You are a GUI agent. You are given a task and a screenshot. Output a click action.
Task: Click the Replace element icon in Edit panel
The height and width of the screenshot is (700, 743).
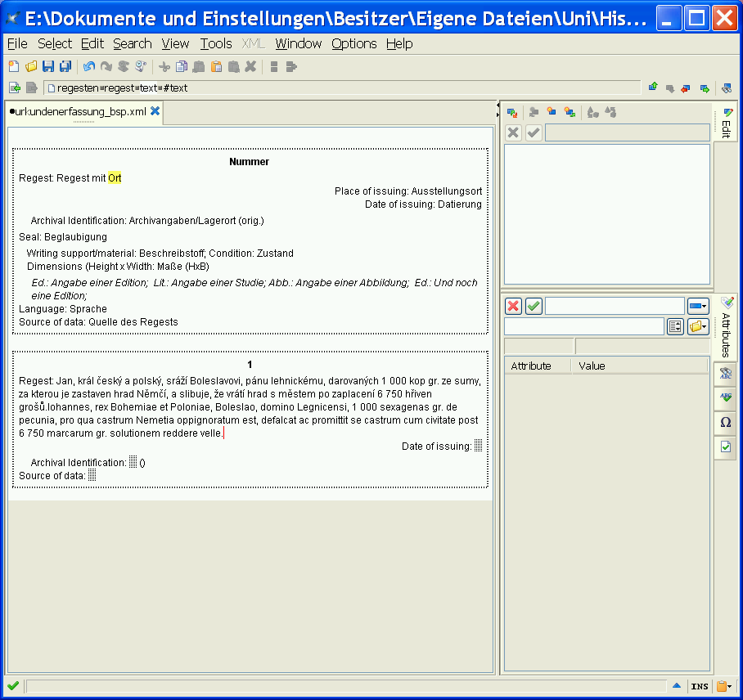[x=512, y=113]
